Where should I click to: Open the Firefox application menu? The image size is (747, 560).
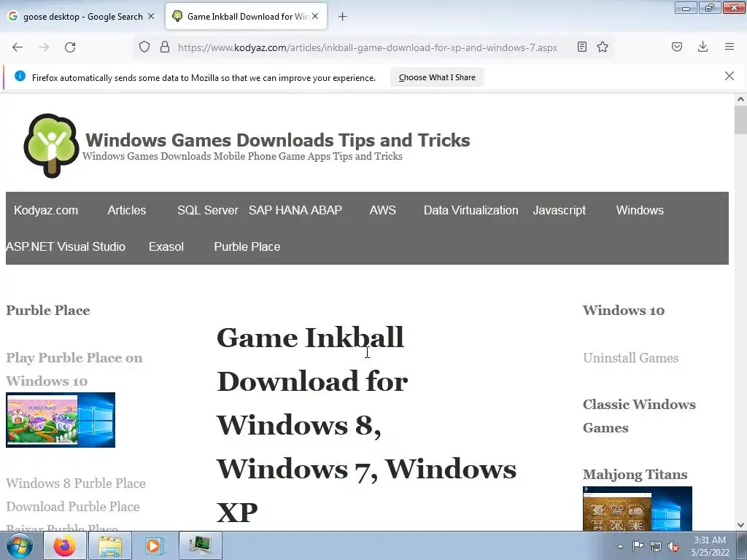pyautogui.click(x=729, y=47)
